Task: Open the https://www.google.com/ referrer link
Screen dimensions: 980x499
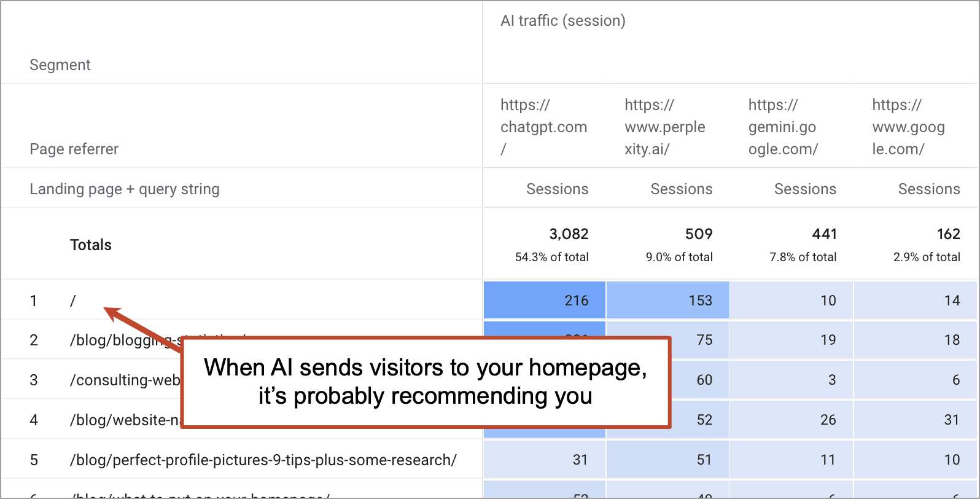Action: point(909,127)
